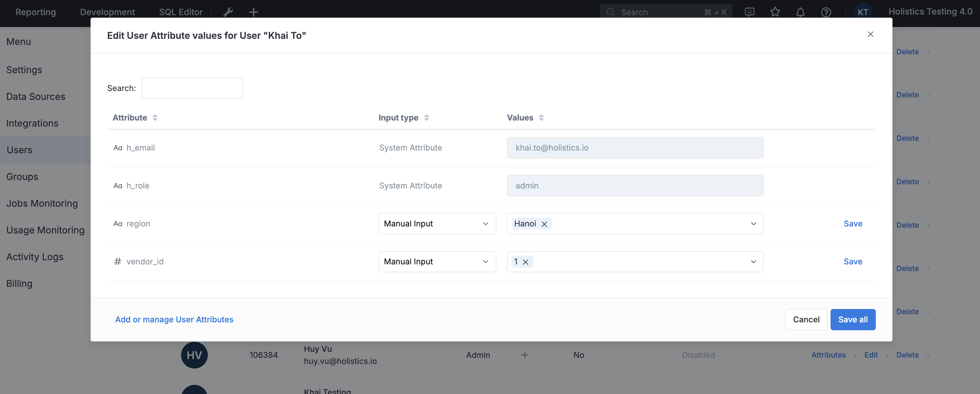Select Usage Monitoring in the sidebar

(x=45, y=230)
